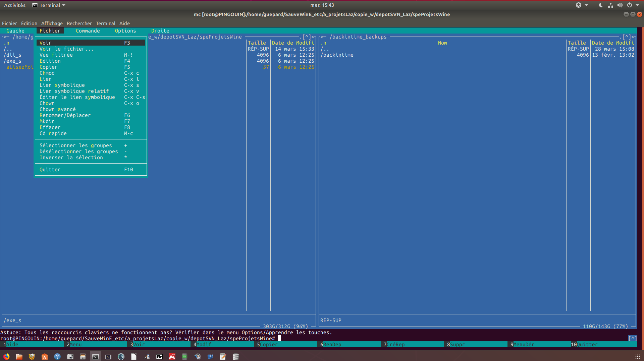The width and height of the screenshot is (644, 361).
Task: Launch the text editor notepad icon
Action: pos(223,357)
